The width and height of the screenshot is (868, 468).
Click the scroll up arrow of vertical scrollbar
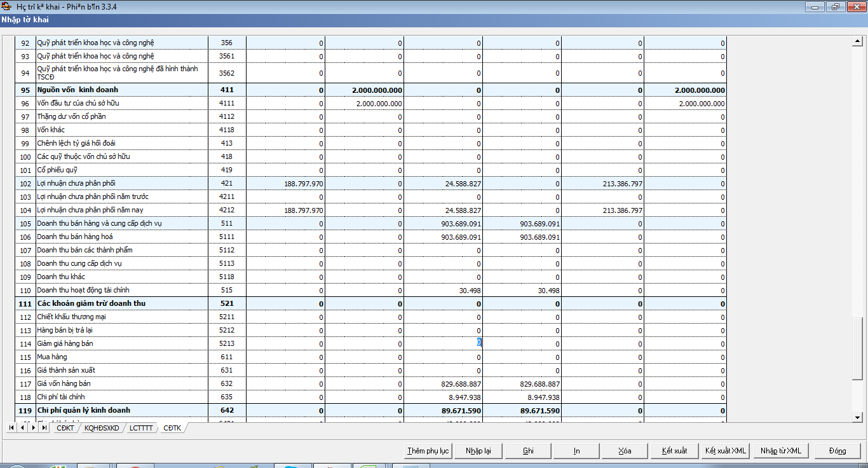pyautogui.click(x=857, y=42)
